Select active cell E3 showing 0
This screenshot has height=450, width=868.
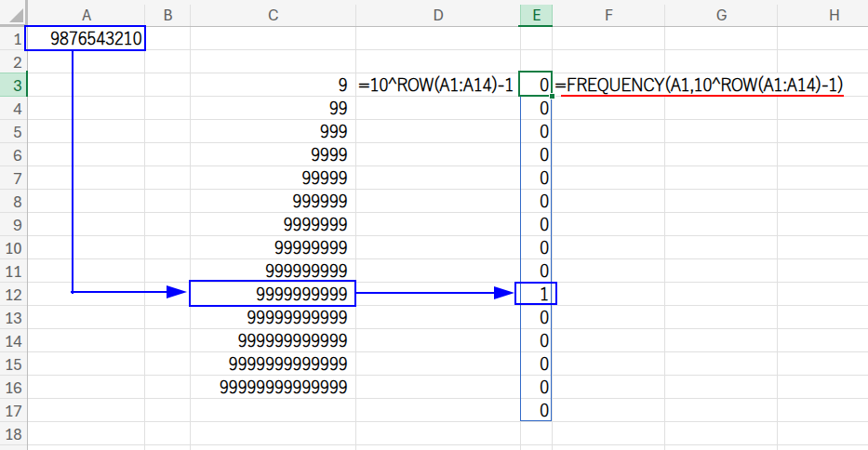point(536,85)
